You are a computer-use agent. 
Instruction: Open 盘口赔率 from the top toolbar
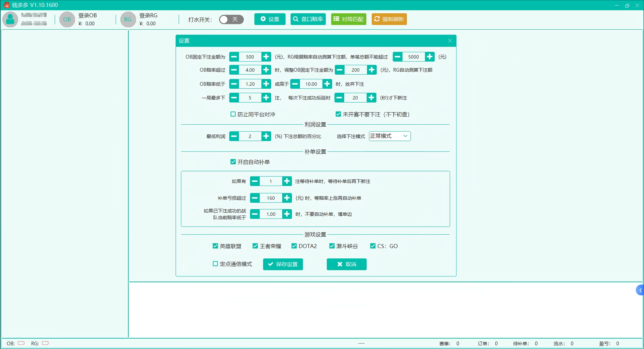[x=308, y=19]
